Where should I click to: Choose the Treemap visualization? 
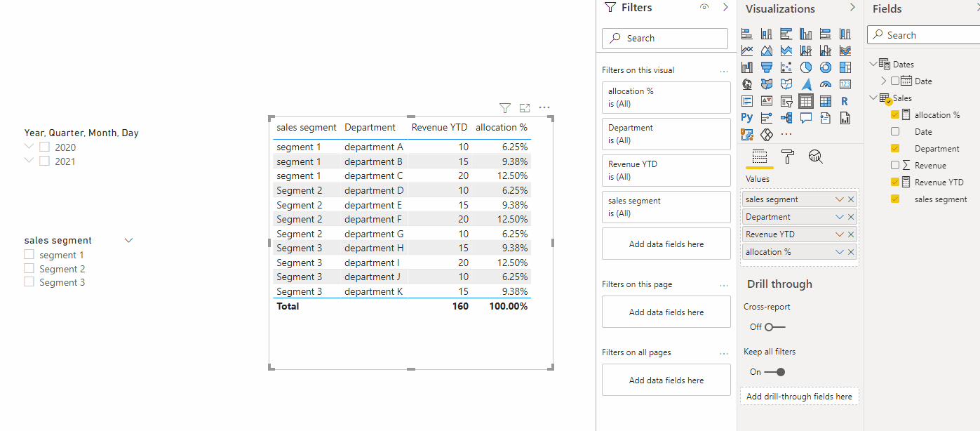point(845,67)
